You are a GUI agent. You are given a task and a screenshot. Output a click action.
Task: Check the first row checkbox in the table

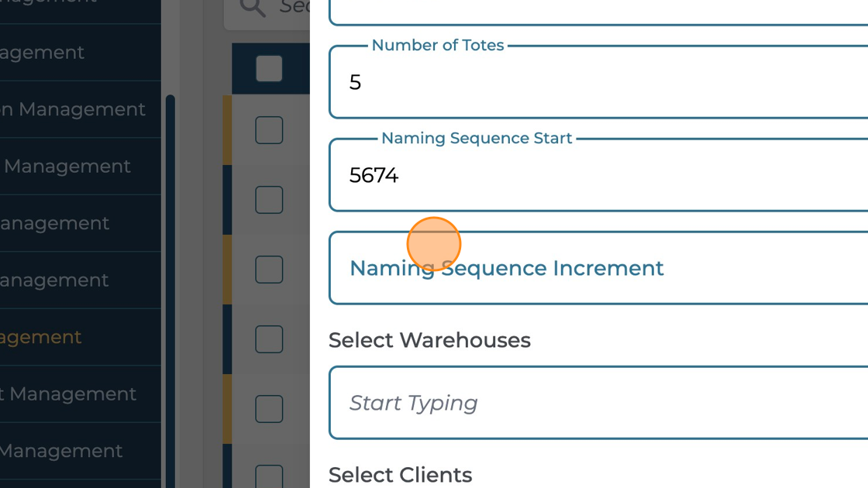click(x=269, y=130)
